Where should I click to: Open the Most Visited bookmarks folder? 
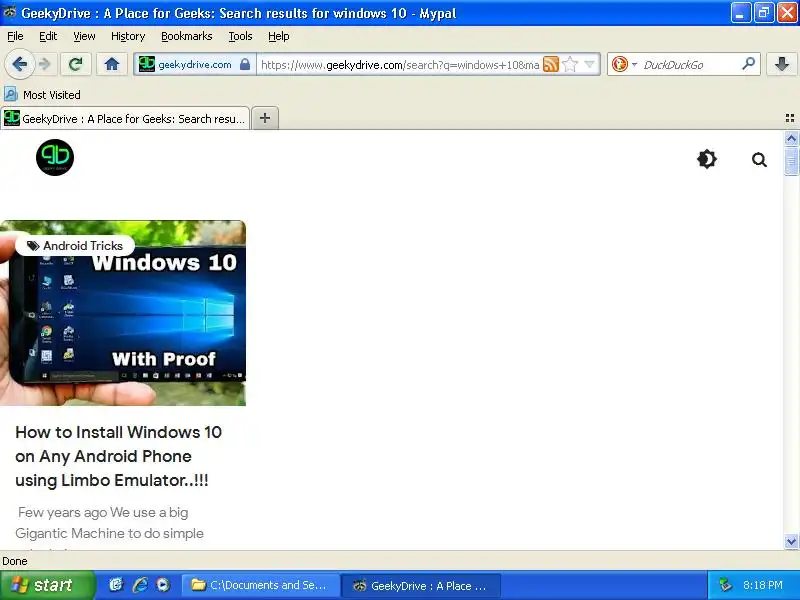coord(42,95)
